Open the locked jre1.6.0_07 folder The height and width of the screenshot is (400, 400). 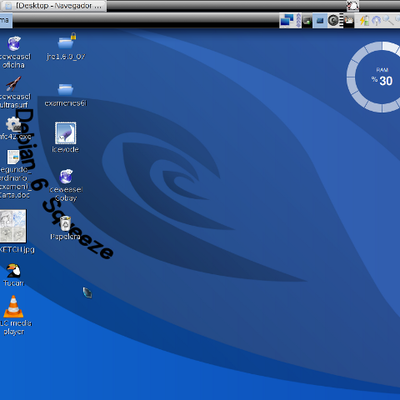point(66,41)
